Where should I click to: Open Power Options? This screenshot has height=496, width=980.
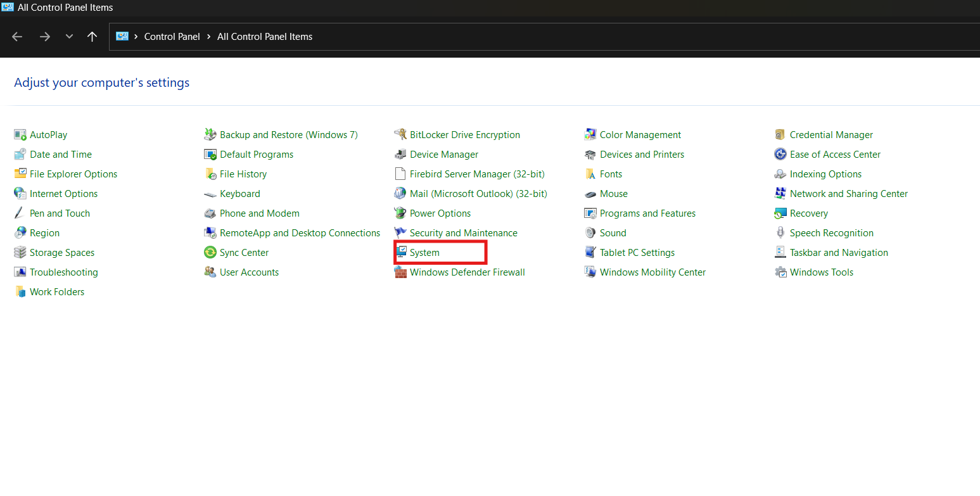tap(440, 213)
